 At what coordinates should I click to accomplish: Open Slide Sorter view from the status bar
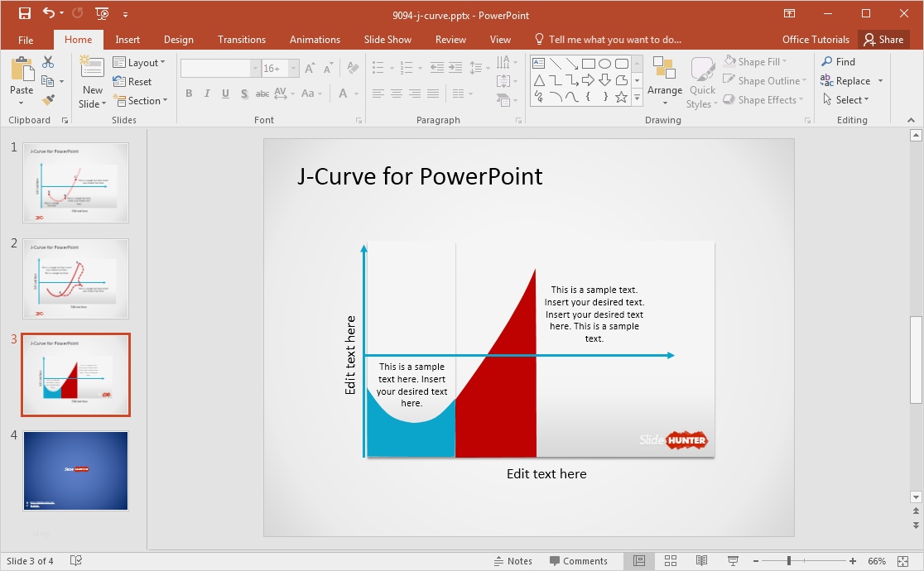(671, 560)
